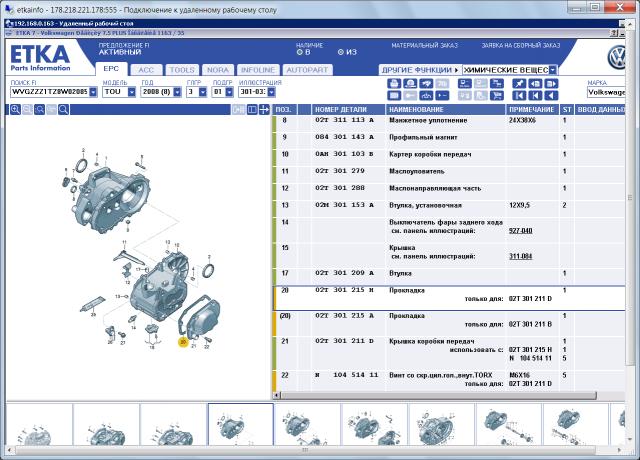Switch to the EPC tab
Viewport: 640px width, 460px height.
coord(111,69)
